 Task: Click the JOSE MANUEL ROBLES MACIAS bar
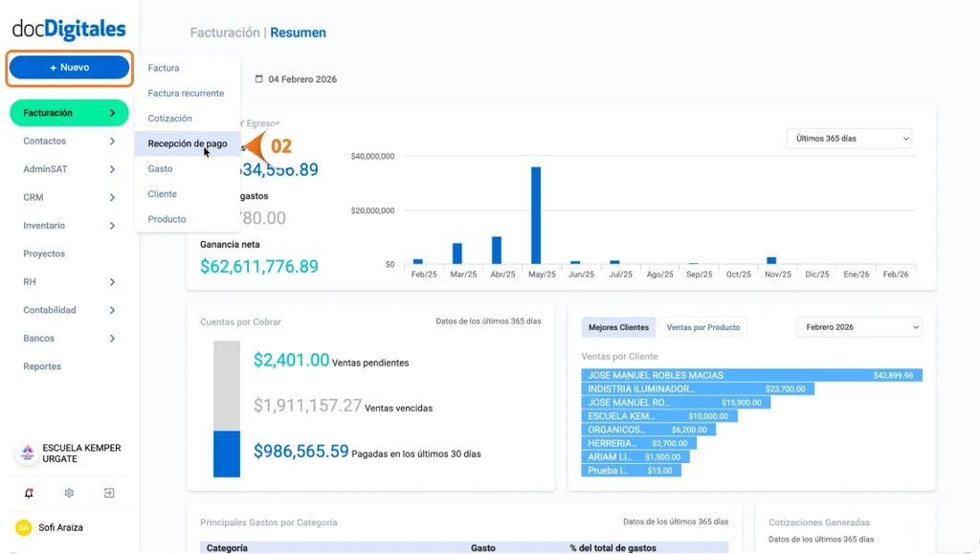(751, 375)
